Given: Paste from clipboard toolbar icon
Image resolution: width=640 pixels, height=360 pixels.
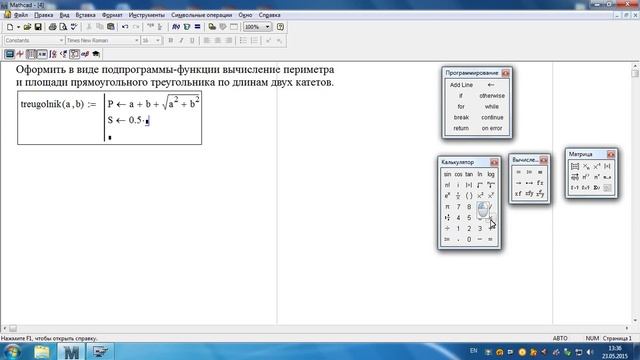Looking at the screenshot, I should pyautogui.click(x=111, y=27).
